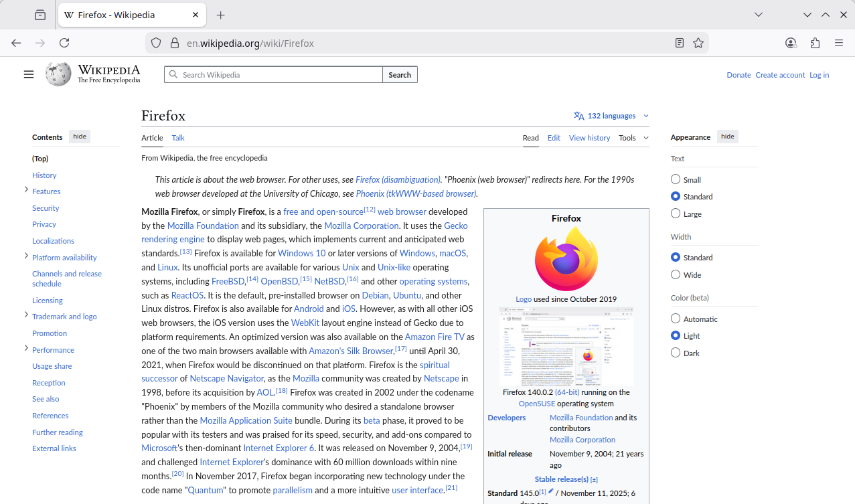Screen dimensions: 855x504
Task: Click the Firefox account profile icon
Action: pos(791,43)
